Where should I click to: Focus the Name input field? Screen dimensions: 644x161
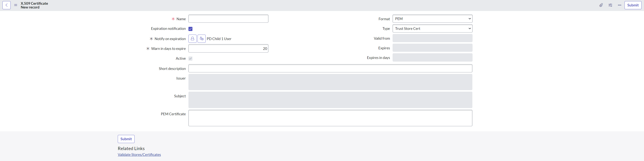coord(228,19)
